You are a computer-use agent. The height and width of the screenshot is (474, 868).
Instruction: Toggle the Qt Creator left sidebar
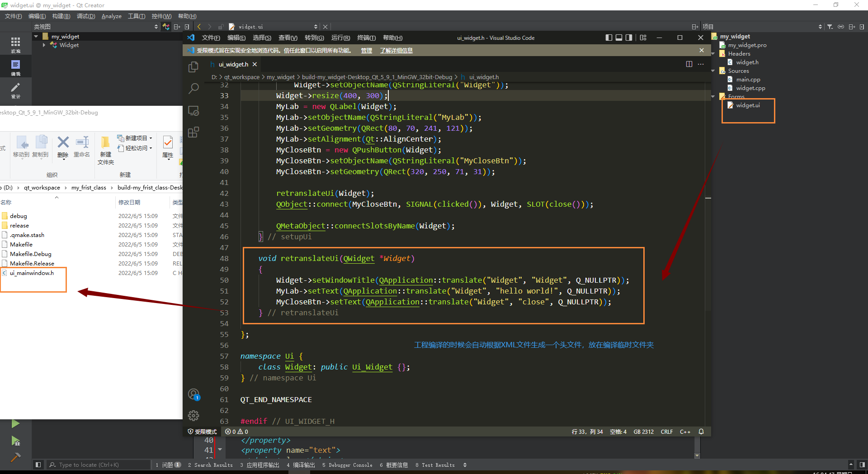(x=38, y=465)
